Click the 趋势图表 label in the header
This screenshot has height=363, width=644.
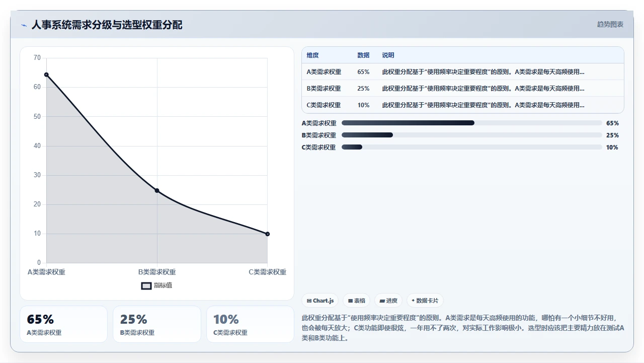610,24
